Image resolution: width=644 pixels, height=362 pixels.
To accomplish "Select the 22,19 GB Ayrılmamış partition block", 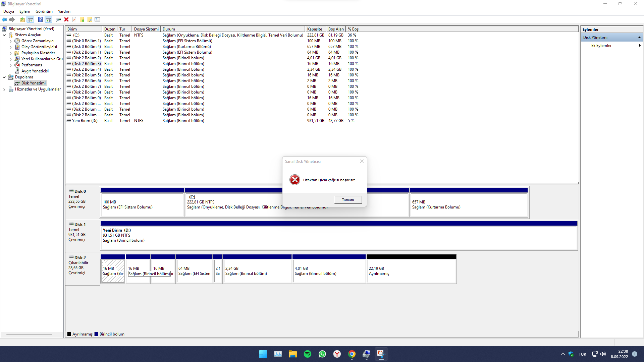I will pos(411,271).
